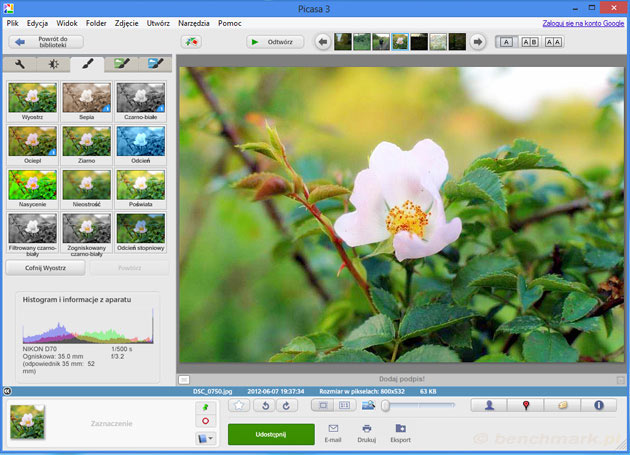Open the people tagging panel

(x=491, y=405)
